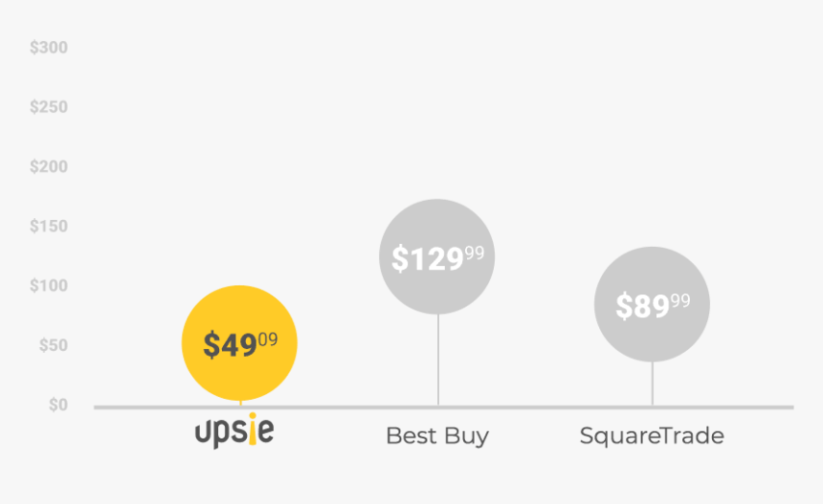Click the yellow stem under Upsie bubble
823x504 pixels.
240,403
